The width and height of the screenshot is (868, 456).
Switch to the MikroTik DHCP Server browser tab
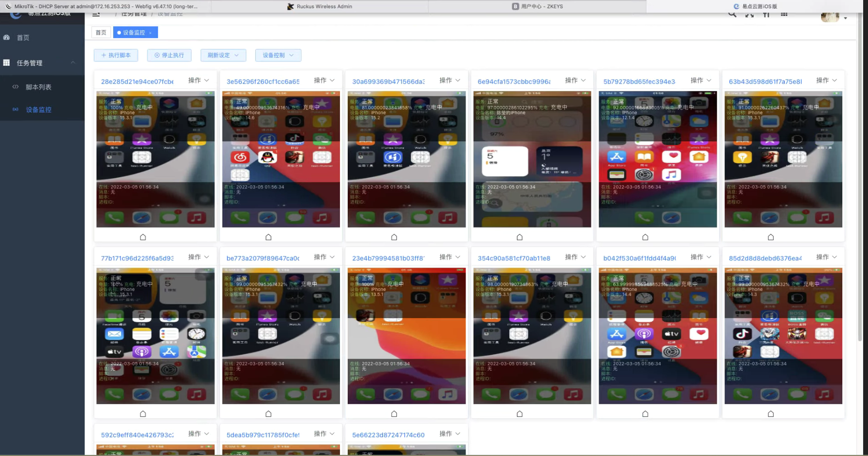(x=105, y=6)
